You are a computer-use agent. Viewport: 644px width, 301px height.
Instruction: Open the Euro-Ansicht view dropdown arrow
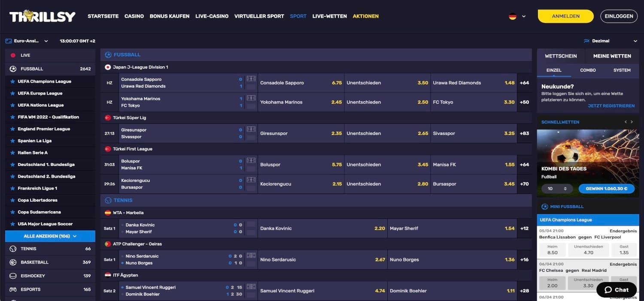(46, 41)
